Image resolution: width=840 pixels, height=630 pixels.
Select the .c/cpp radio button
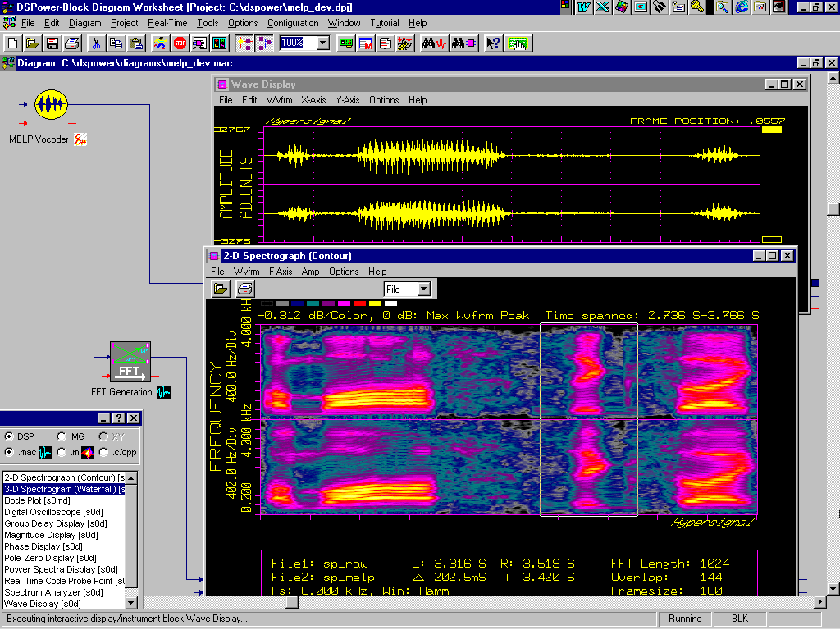(x=104, y=452)
